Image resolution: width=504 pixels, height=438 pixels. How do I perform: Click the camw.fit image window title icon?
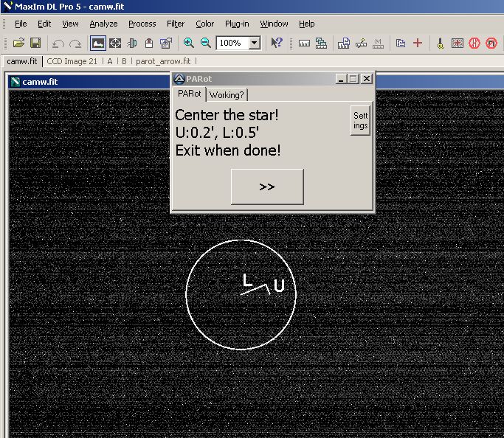(15, 82)
